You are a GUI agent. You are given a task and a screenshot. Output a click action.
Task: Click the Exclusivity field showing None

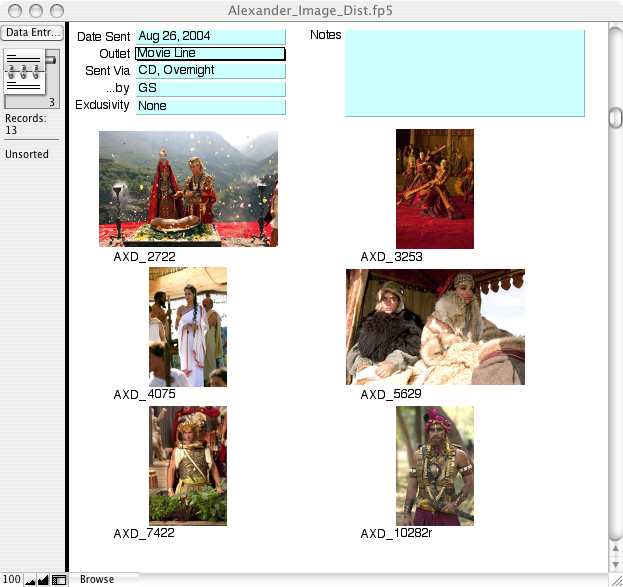click(x=210, y=106)
